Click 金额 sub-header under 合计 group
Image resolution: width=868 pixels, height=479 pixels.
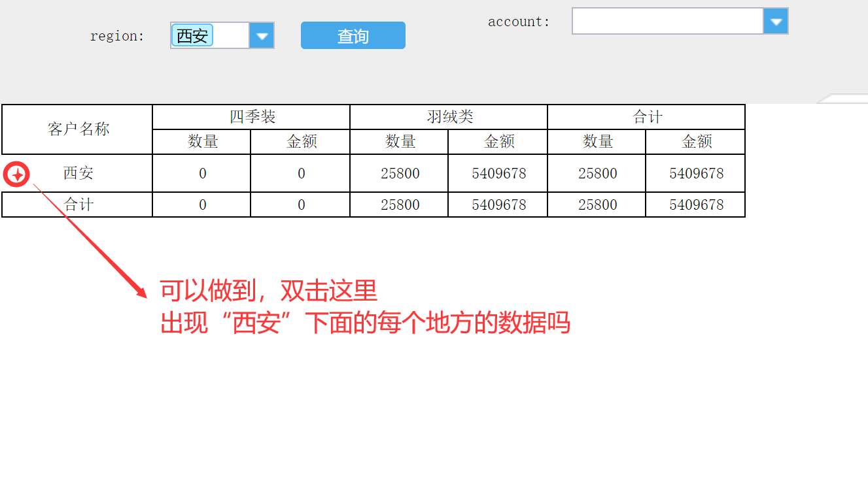tap(695, 142)
